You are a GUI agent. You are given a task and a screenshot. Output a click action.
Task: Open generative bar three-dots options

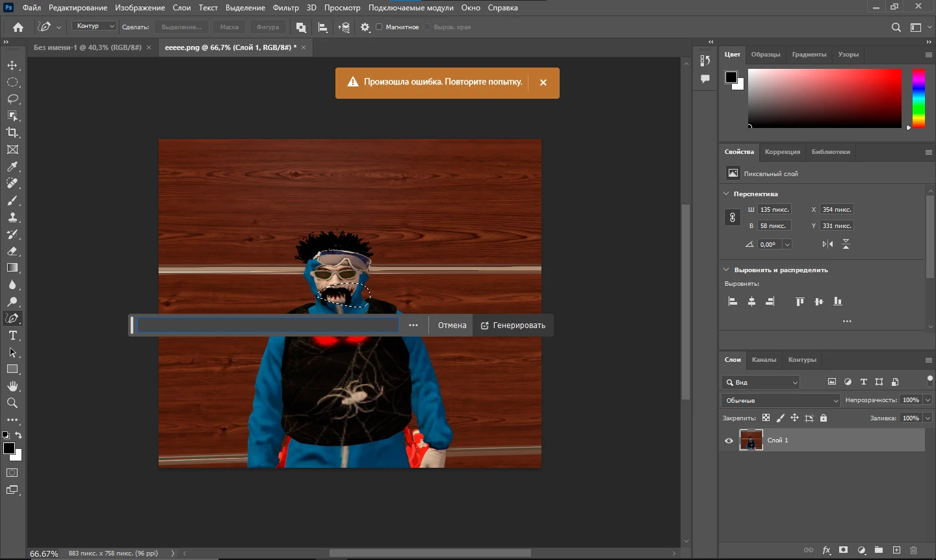click(x=413, y=325)
